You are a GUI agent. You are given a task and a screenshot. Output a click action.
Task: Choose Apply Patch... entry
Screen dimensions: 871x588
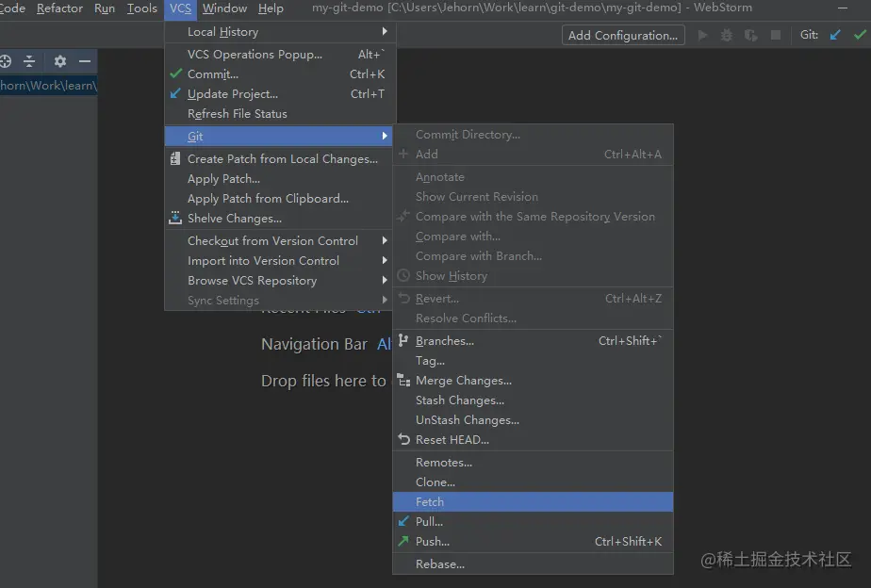point(280,179)
